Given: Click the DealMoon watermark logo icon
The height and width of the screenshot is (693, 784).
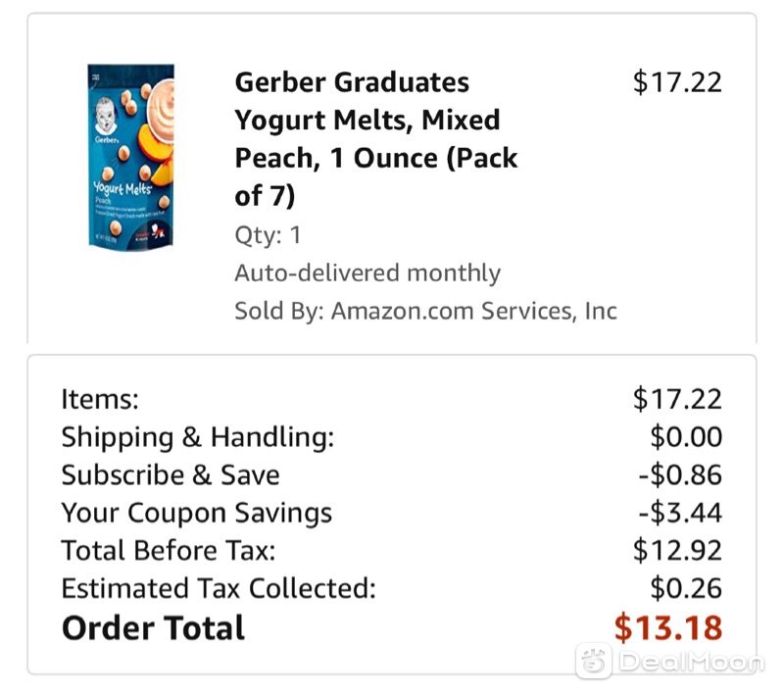Looking at the screenshot, I should [594, 661].
